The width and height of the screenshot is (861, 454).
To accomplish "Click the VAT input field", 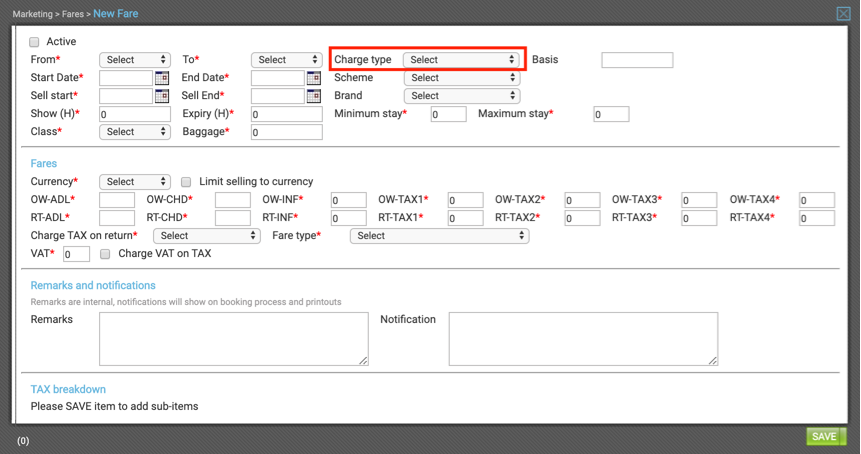I will pyautogui.click(x=76, y=254).
